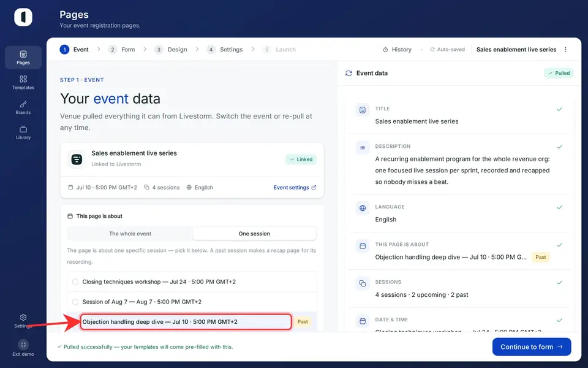Click the 'Linked to Livestorm' text
The width and height of the screenshot is (588, 368).
coord(116,164)
